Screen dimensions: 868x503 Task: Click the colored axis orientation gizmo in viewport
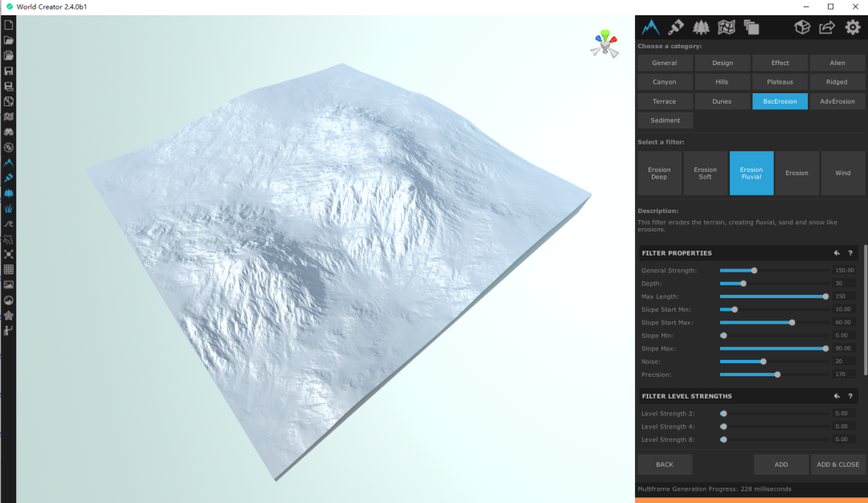(604, 44)
